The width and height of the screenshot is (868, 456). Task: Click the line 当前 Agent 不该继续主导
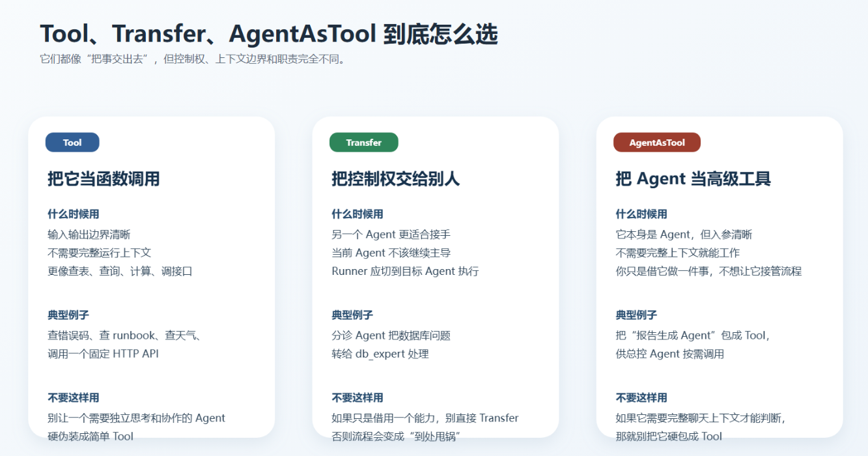coord(391,253)
